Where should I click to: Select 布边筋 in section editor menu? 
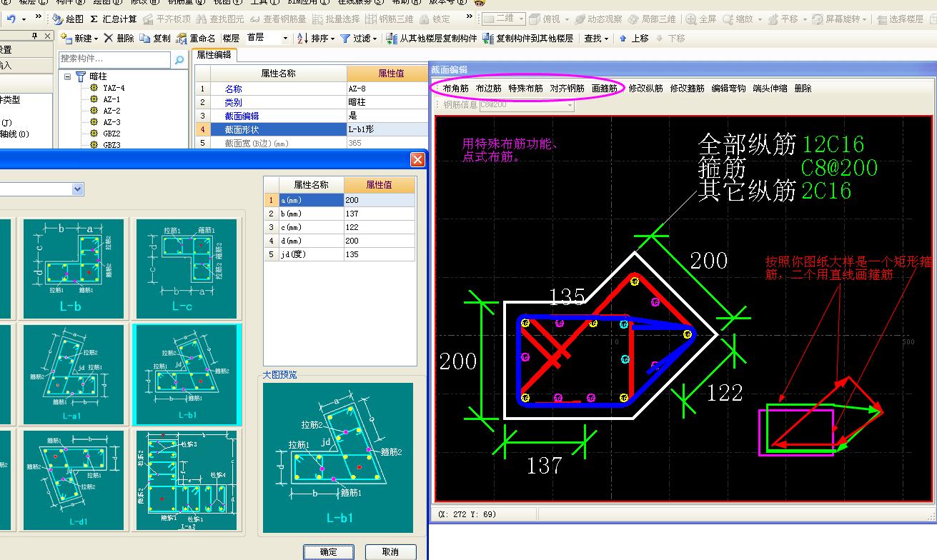[x=488, y=89]
